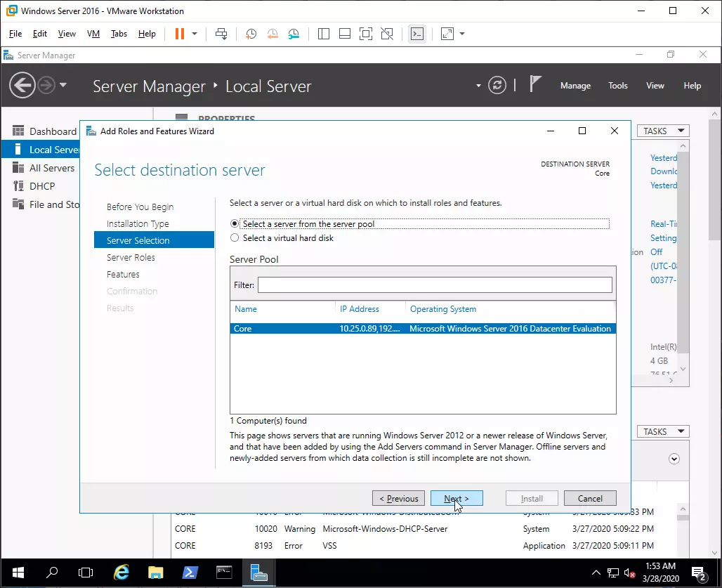Open VMware View menu
The image size is (722, 588).
(x=67, y=34)
